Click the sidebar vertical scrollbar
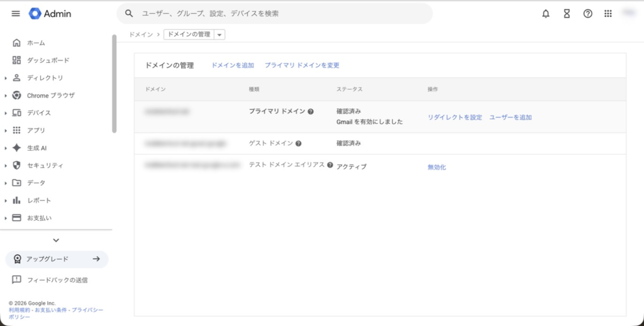 [x=114, y=84]
